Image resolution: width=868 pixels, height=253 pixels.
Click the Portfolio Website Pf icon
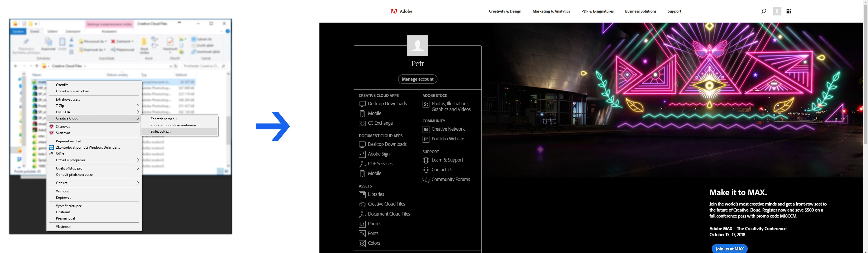point(426,139)
